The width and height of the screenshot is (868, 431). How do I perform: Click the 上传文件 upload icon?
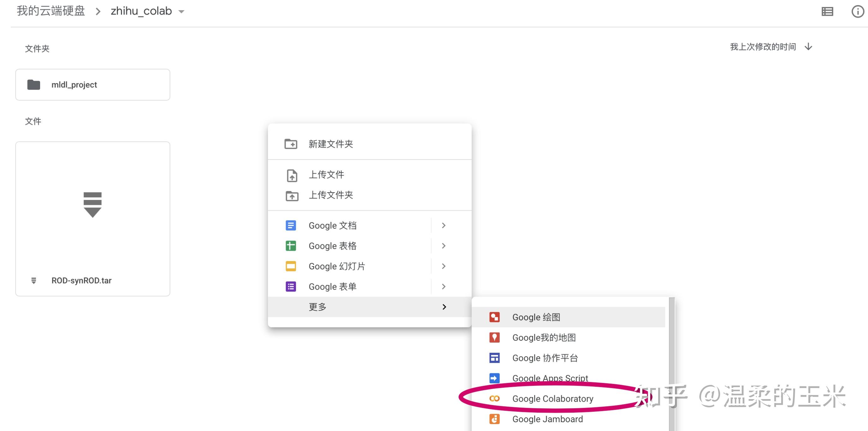click(x=292, y=176)
